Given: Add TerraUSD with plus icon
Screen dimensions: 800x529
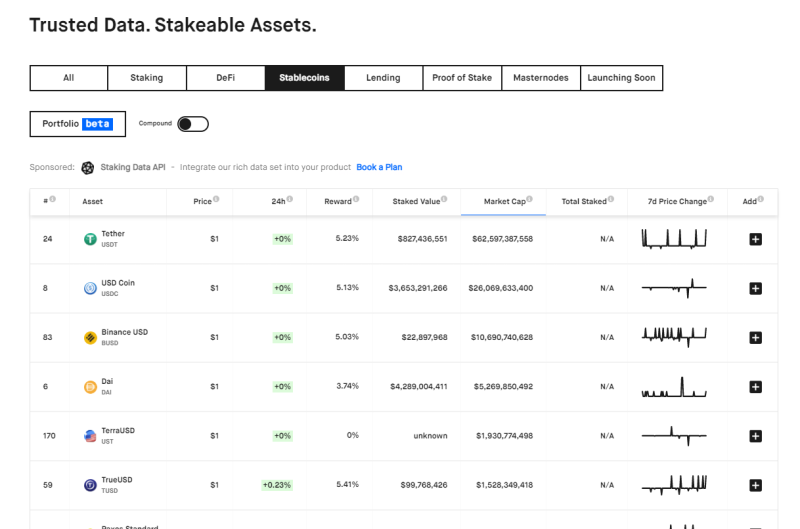Looking at the screenshot, I should pos(756,436).
